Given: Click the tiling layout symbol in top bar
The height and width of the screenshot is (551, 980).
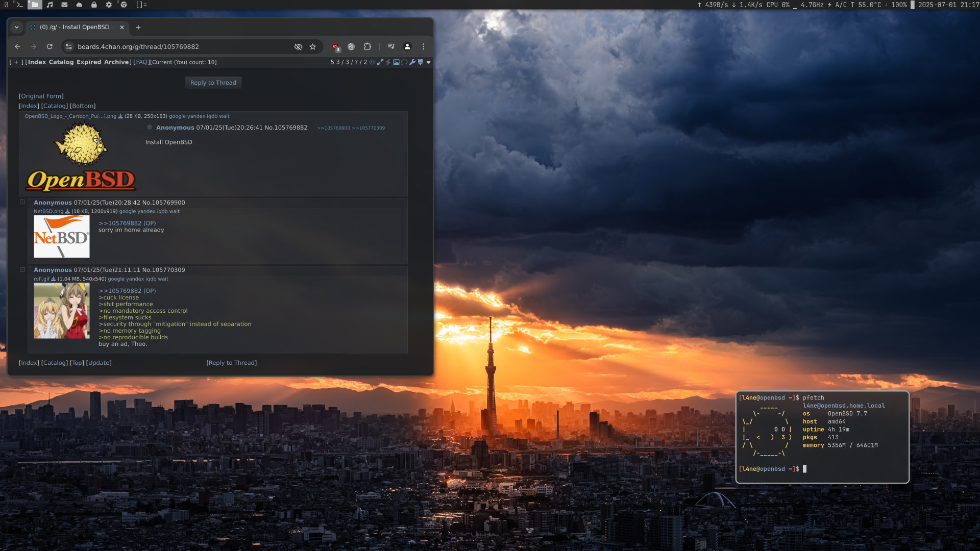Looking at the screenshot, I should 141,5.
